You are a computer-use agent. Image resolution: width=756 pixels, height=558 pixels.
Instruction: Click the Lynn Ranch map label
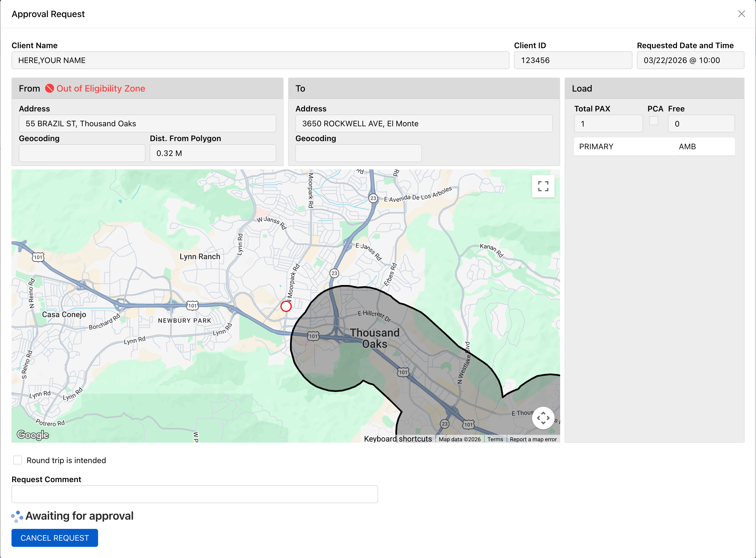(x=200, y=256)
